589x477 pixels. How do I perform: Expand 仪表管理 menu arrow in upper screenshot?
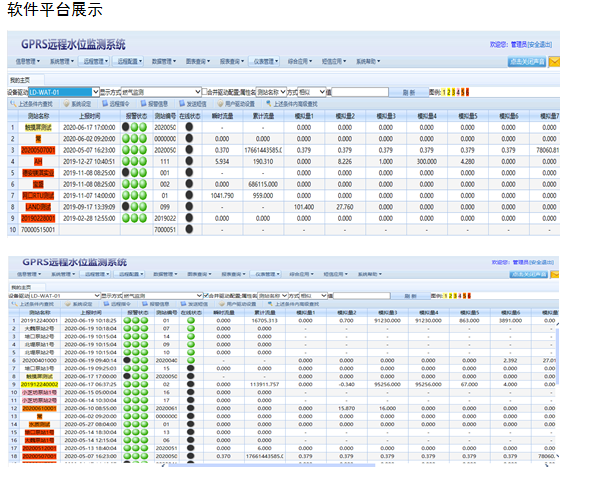coord(277,61)
